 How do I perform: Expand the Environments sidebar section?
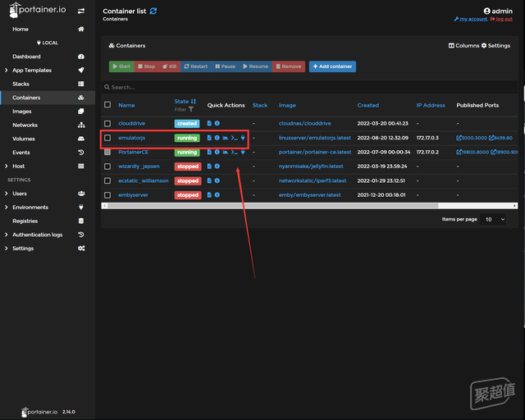[x=7, y=208]
